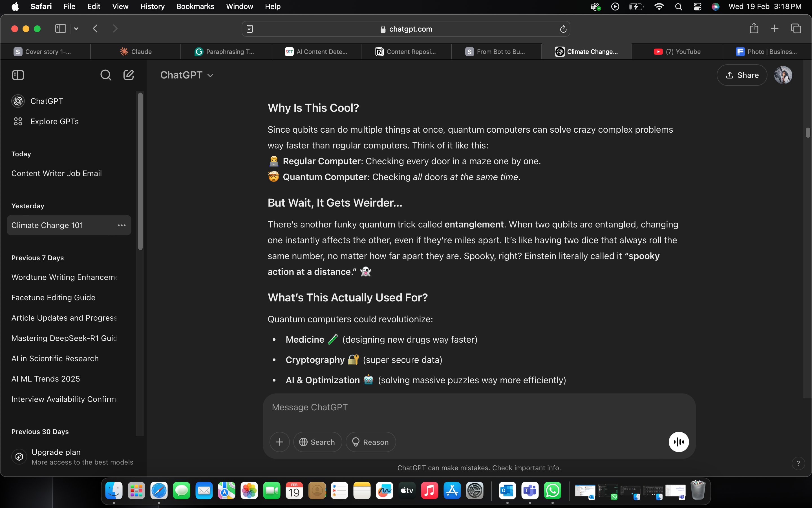Switch to Claude tab
Viewport: 812px width, 508px height.
click(136, 51)
